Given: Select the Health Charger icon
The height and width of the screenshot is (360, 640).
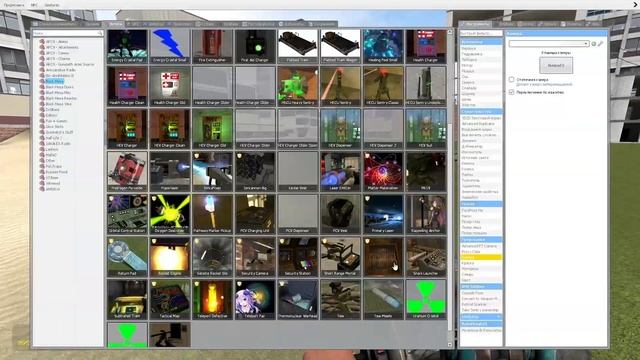Looking at the screenshot, I should click(425, 46).
